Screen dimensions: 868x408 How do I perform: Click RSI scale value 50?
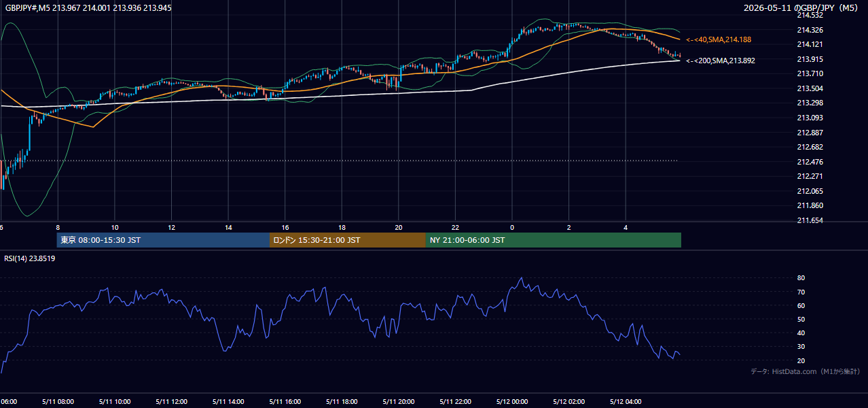(801, 320)
